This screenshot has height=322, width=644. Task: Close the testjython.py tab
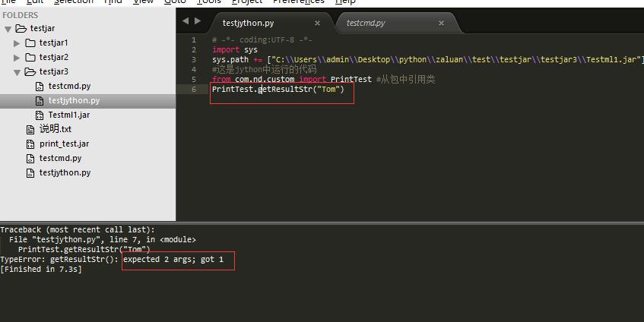pyautogui.click(x=317, y=24)
